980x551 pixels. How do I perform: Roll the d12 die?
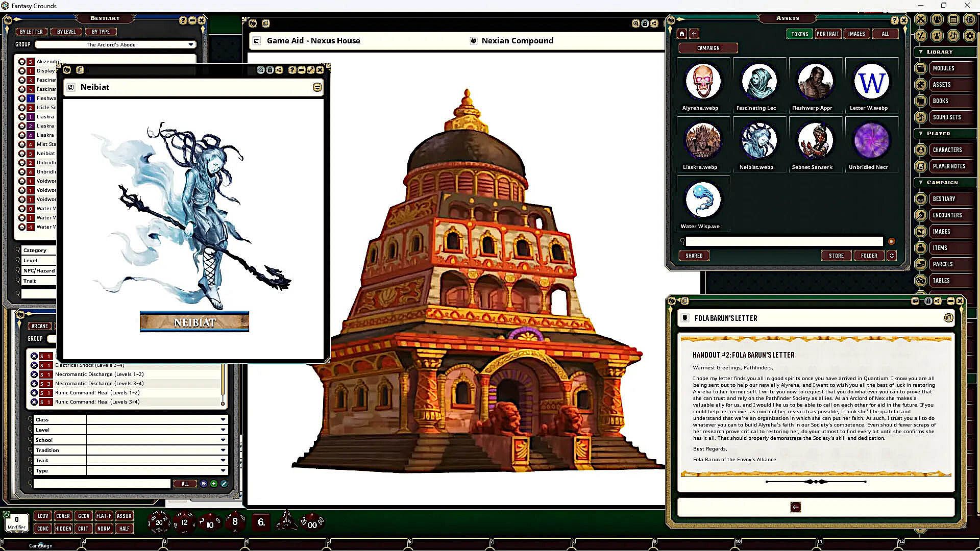pyautogui.click(x=184, y=522)
